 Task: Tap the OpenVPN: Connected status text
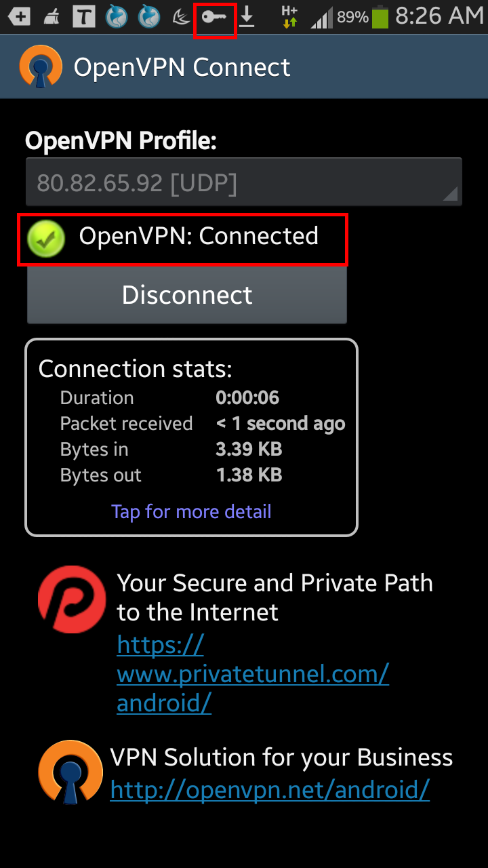(199, 236)
